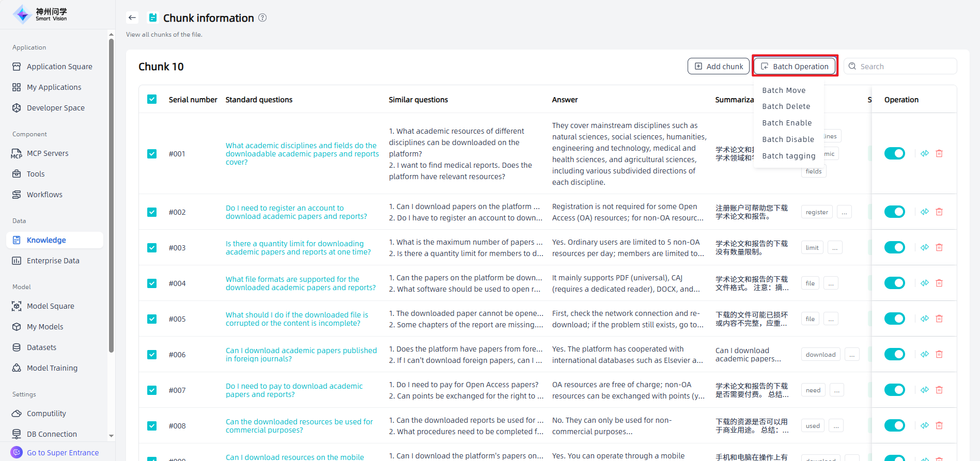This screenshot has width=980, height=461.
Task: Expand more tags on chunk #007
Action: pyautogui.click(x=836, y=390)
